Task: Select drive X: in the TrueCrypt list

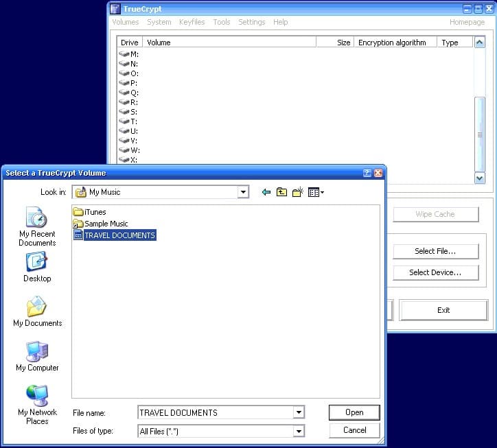Action: pyautogui.click(x=128, y=160)
